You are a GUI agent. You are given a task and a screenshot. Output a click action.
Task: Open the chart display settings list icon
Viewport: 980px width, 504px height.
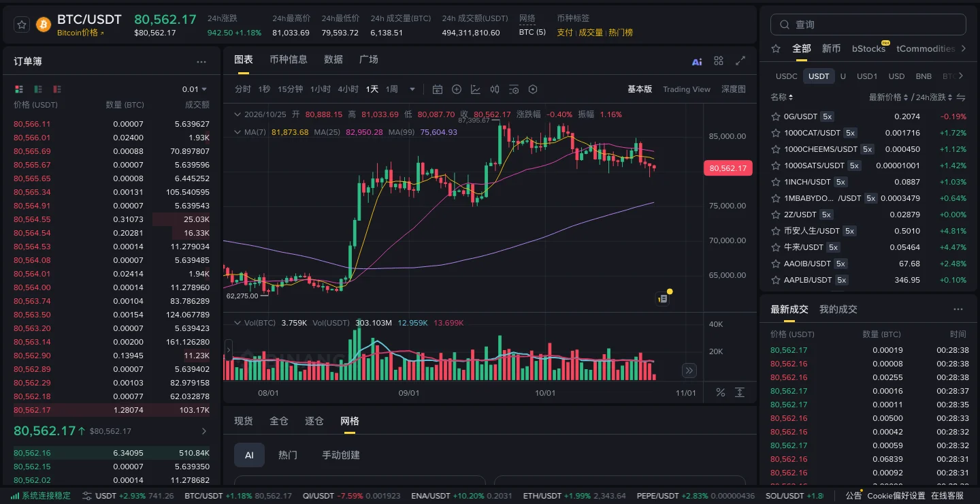514,89
